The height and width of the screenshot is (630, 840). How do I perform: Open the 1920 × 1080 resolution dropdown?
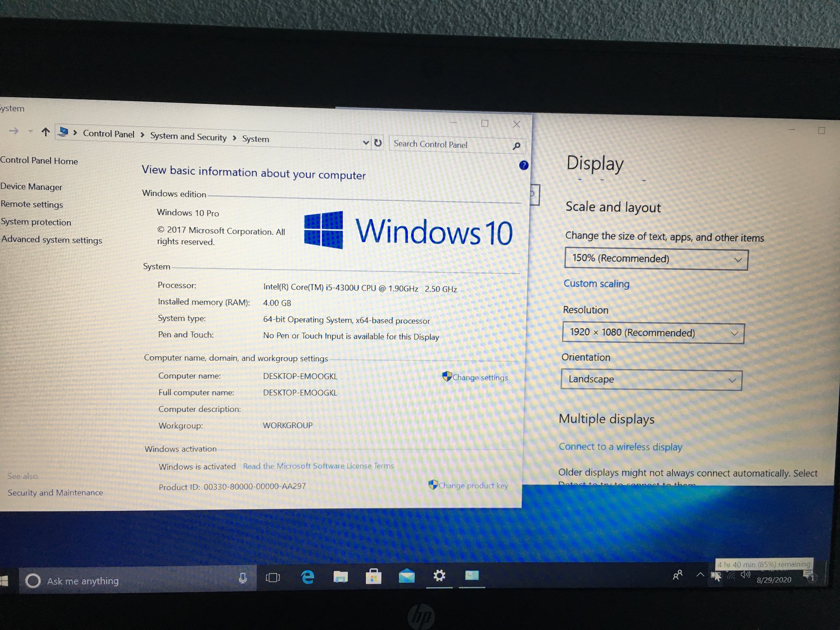coord(653,333)
